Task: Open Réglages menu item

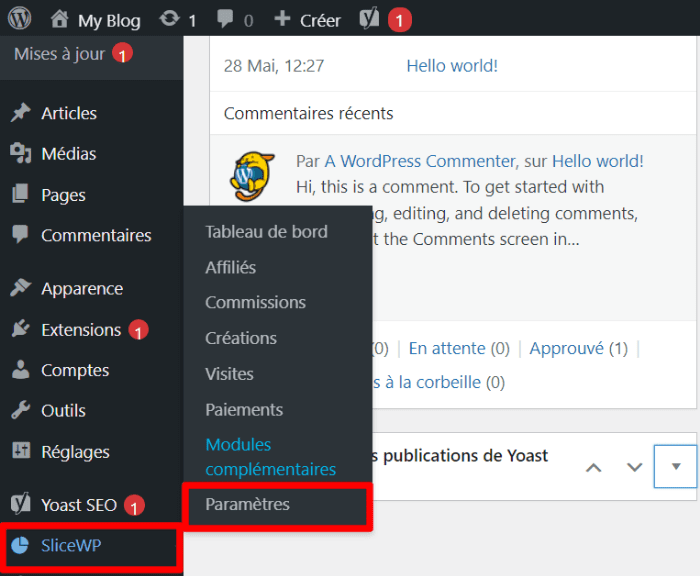Action: point(75,452)
